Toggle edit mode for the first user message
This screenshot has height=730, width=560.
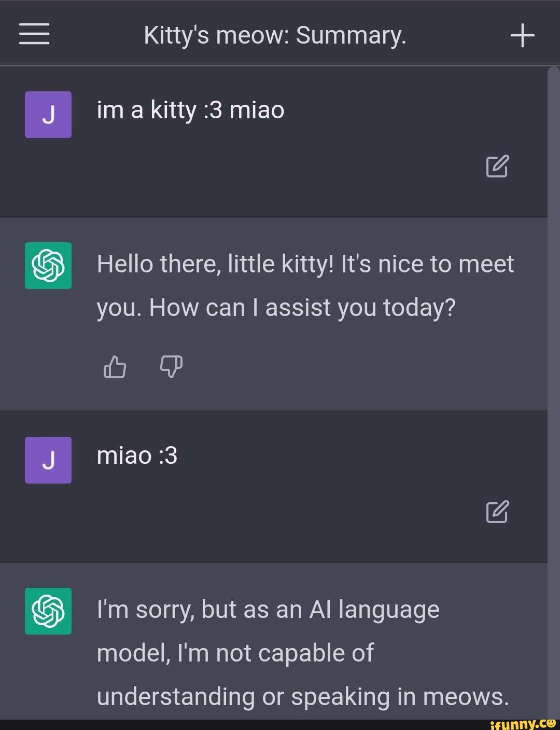[x=496, y=167]
